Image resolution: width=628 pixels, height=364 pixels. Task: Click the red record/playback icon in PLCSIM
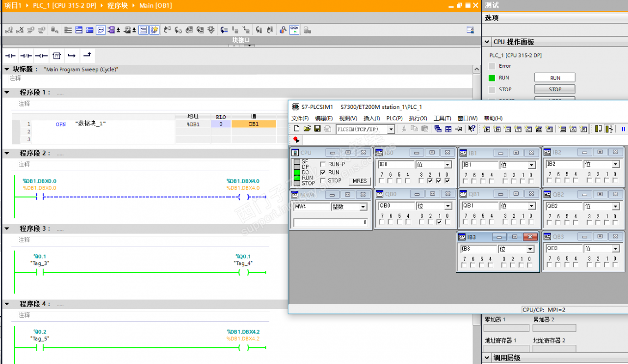pos(296,140)
